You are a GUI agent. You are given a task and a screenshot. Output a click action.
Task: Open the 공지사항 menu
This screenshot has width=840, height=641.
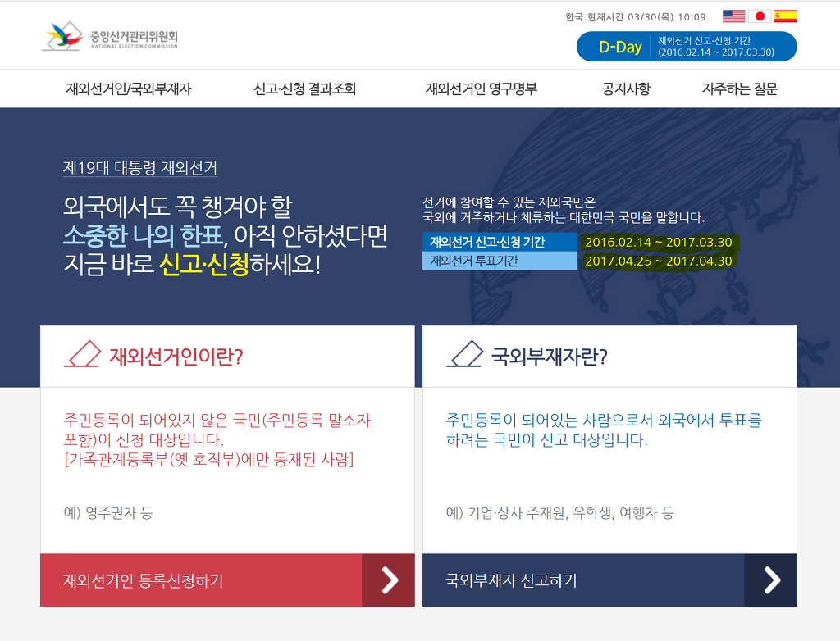point(626,89)
